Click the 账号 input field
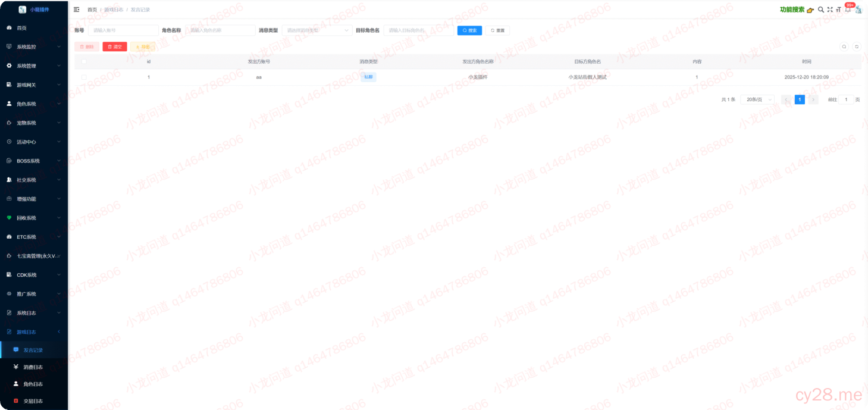 tap(123, 30)
